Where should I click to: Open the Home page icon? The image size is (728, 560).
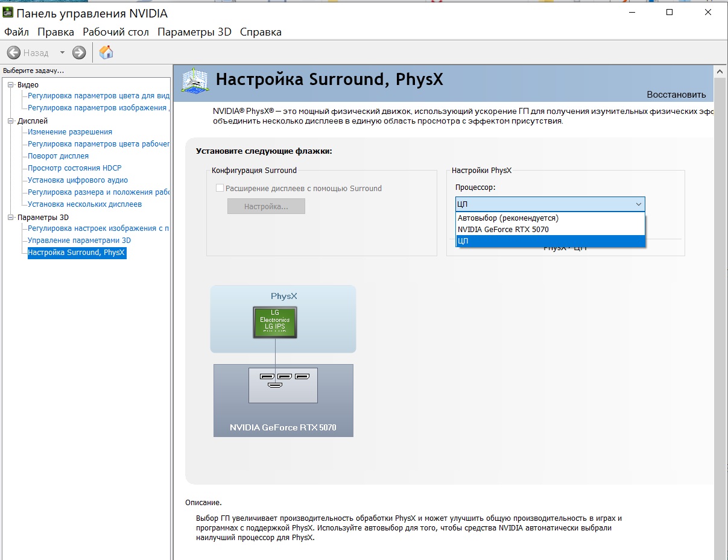[106, 52]
